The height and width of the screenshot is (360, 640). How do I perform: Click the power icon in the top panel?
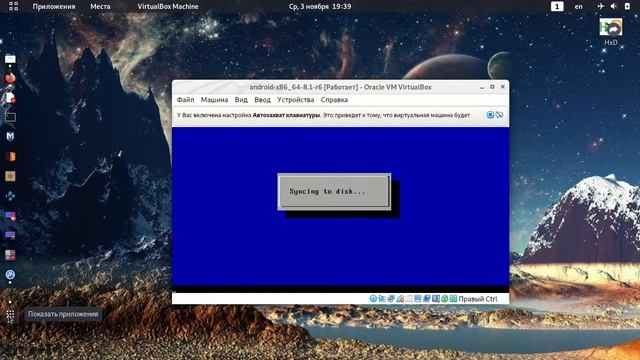click(627, 6)
